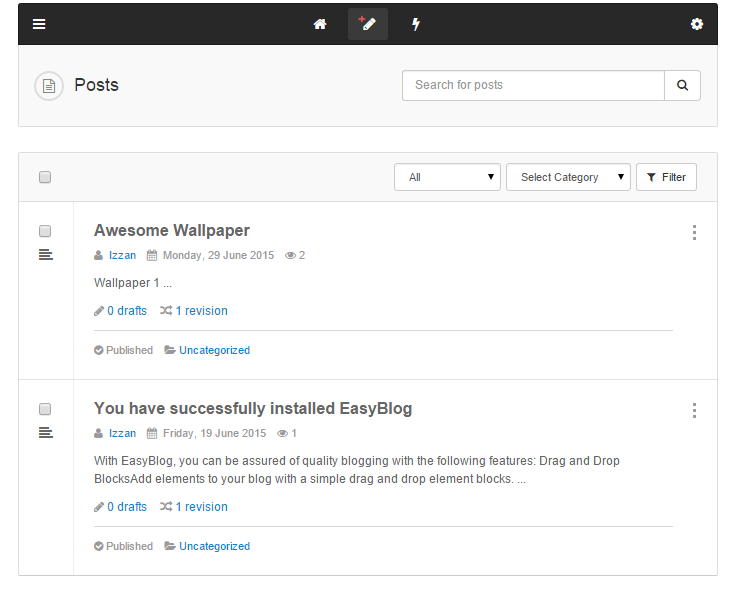The image size is (735, 597).
Task: Click the Published checkmark icon for Awesome Wallpaper
Action: tap(98, 350)
